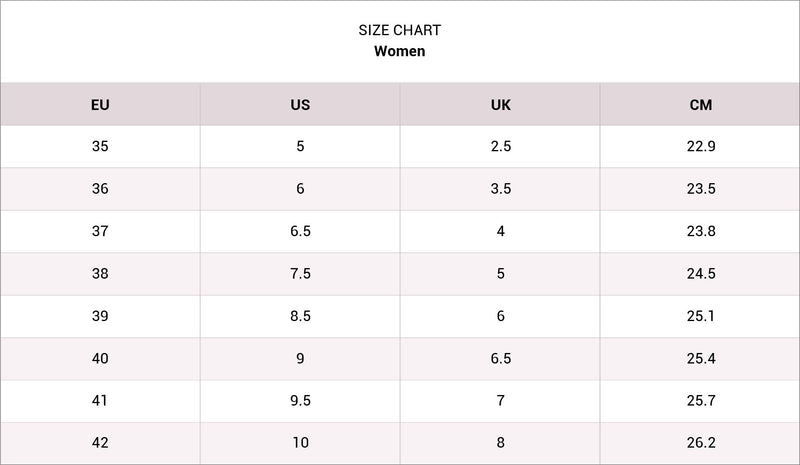Click the Women subtitle heading
800x465 pixels.
tap(399, 51)
